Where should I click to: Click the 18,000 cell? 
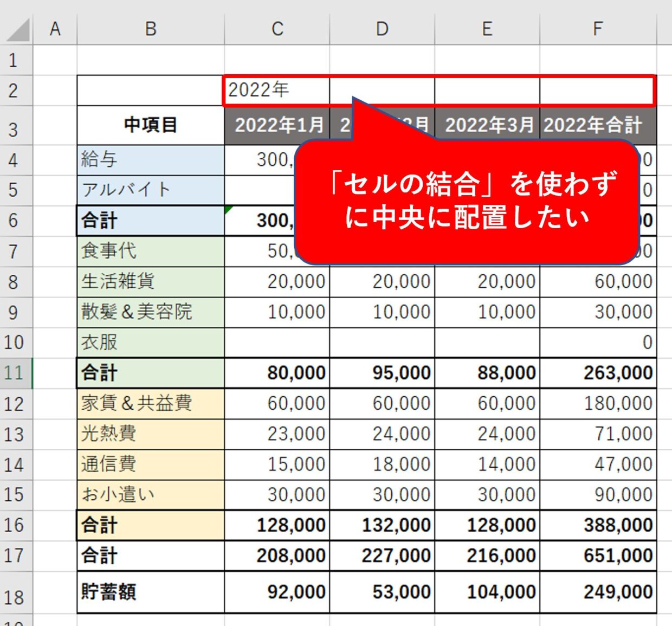click(382, 464)
